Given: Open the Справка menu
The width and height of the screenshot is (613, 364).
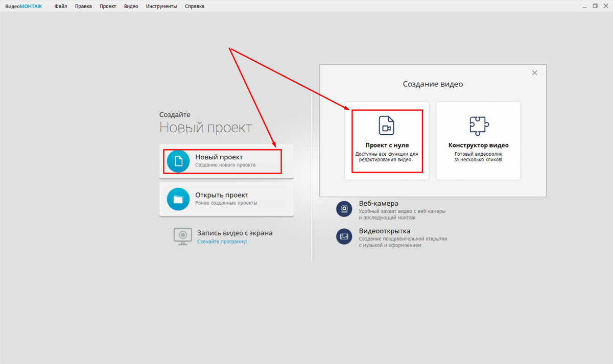Looking at the screenshot, I should (x=195, y=6).
